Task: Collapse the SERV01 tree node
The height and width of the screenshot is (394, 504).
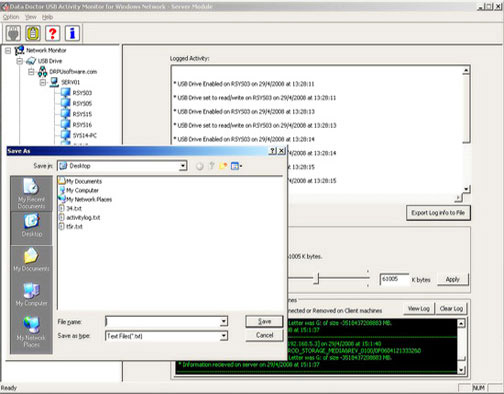Action: pyautogui.click(x=43, y=83)
